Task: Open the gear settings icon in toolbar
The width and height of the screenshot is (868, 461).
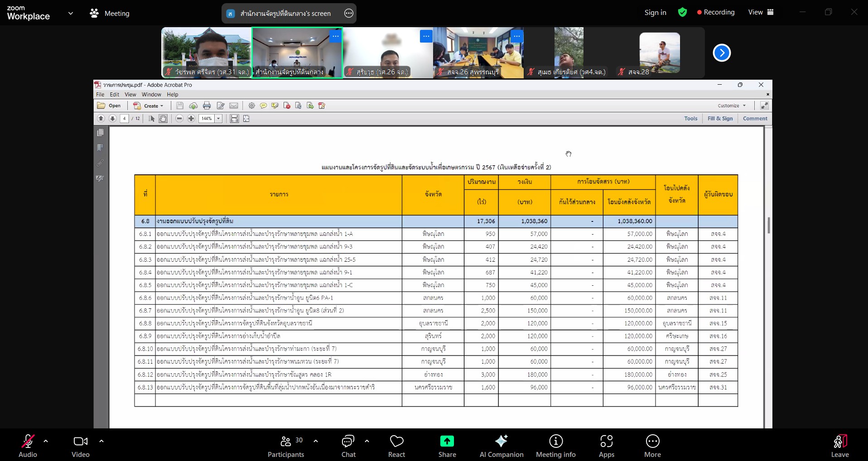Action: click(252, 106)
